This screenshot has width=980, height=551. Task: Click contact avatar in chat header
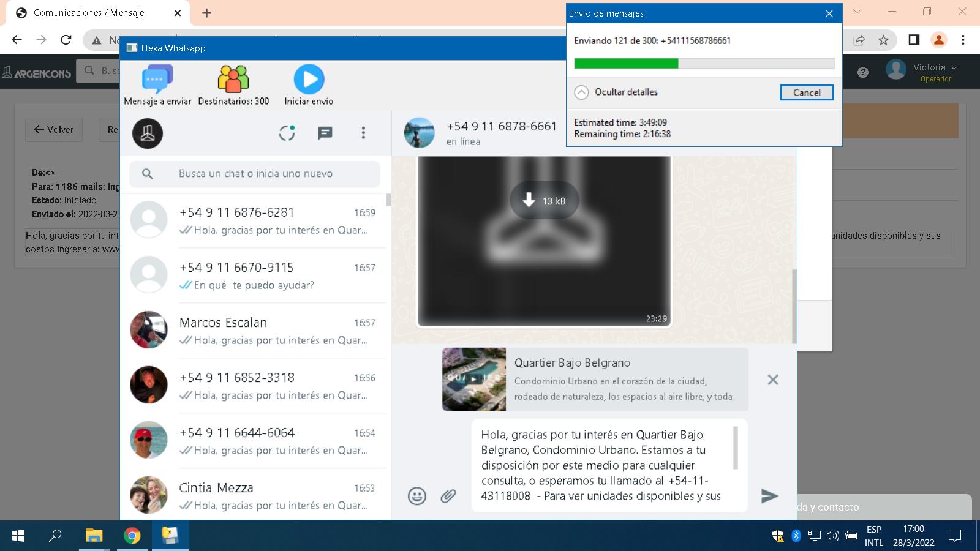click(x=419, y=133)
